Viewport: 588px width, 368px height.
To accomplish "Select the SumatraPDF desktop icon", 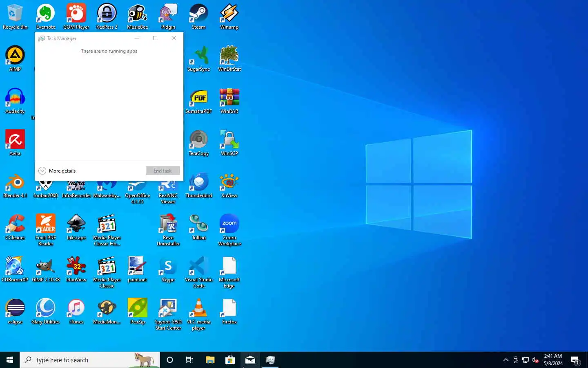I will pyautogui.click(x=199, y=101).
